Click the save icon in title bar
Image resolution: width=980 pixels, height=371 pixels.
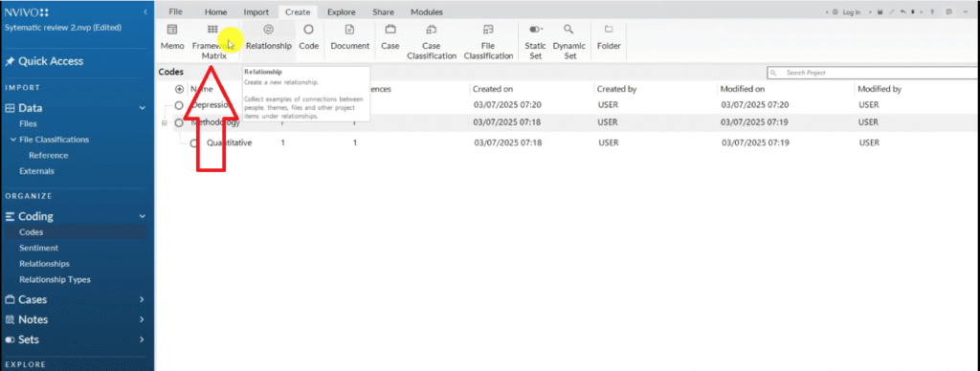(x=880, y=11)
